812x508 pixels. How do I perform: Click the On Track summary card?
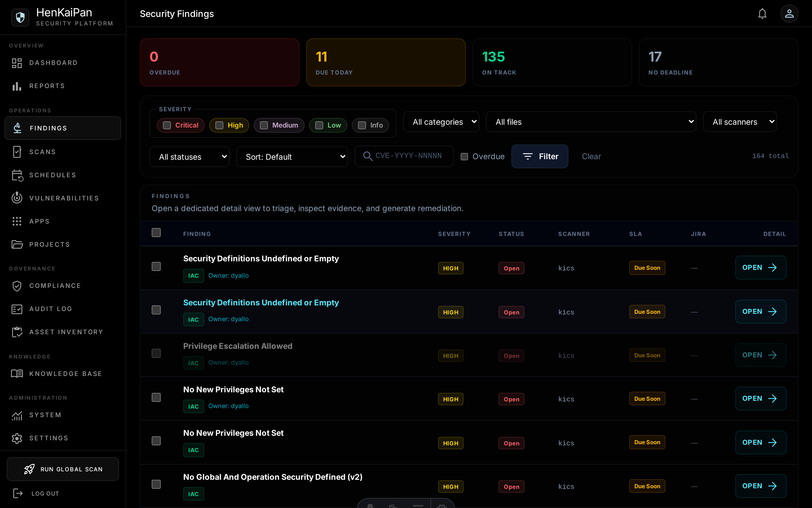pos(552,62)
